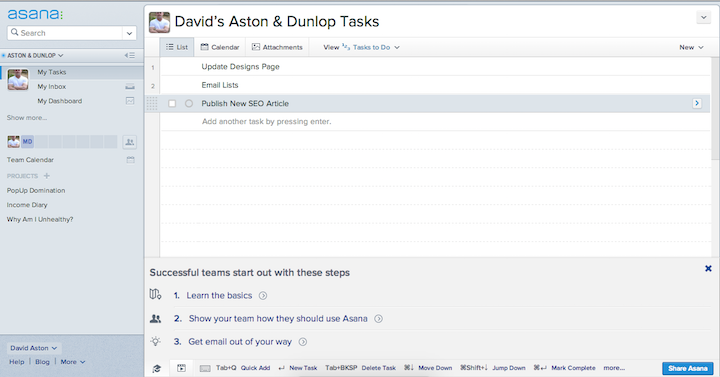Open the Why Am I Unhealthy? project
Viewport: 720px width, 377px height.
click(40, 219)
